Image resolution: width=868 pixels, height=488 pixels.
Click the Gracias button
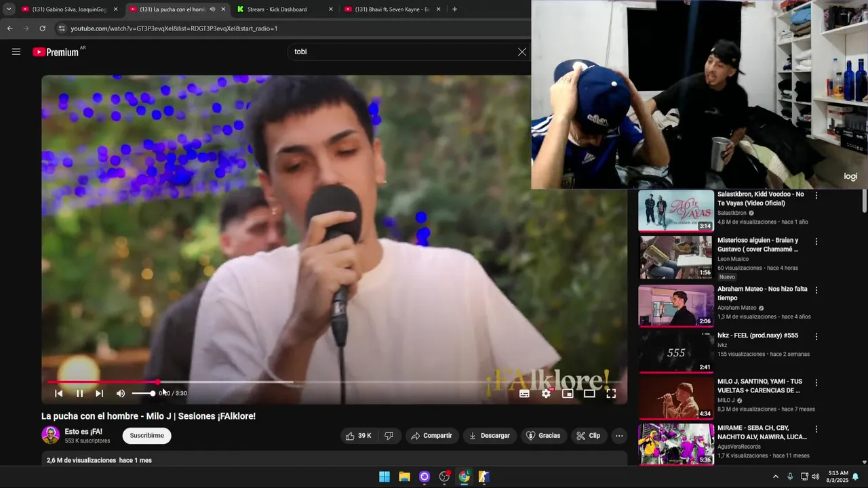[543, 436]
